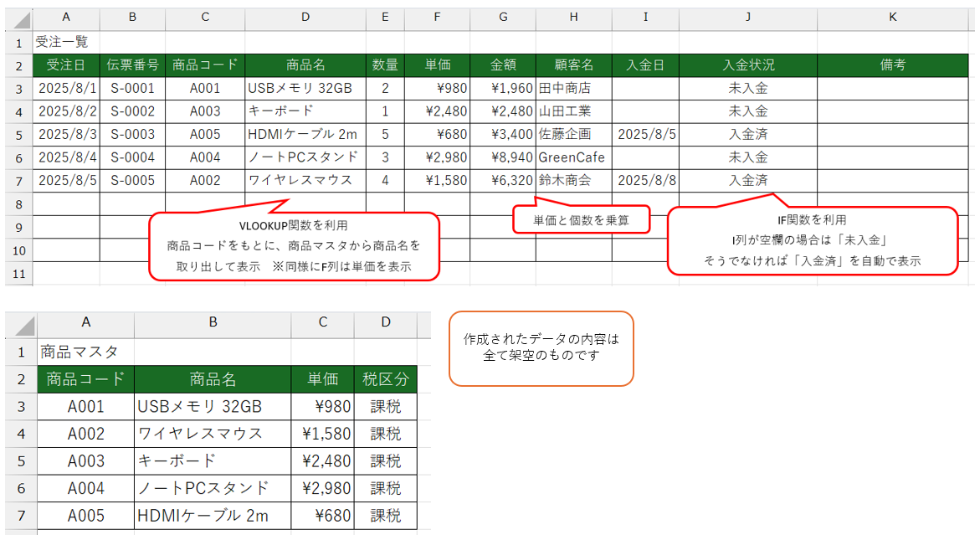Click the IF関数を利用 callout box
The height and width of the screenshot is (540, 980).
812,240
